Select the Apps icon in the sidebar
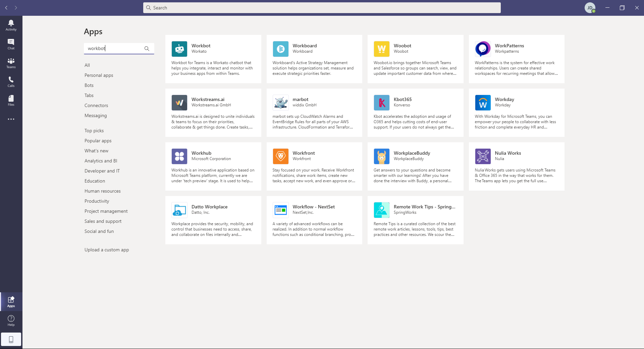The image size is (644, 349). [11, 301]
